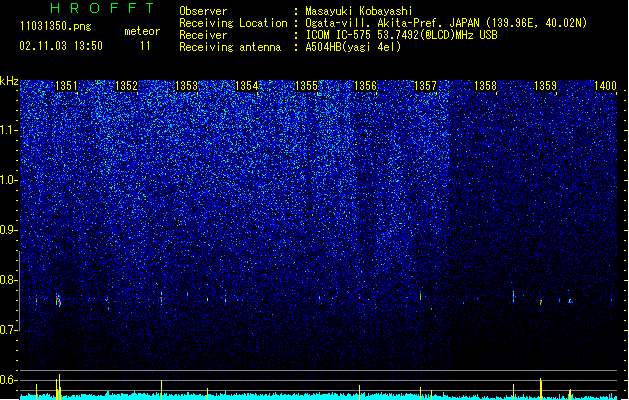629x400 pixels.
Task: Click the 1.0 kHz axis label
Action: [9, 180]
